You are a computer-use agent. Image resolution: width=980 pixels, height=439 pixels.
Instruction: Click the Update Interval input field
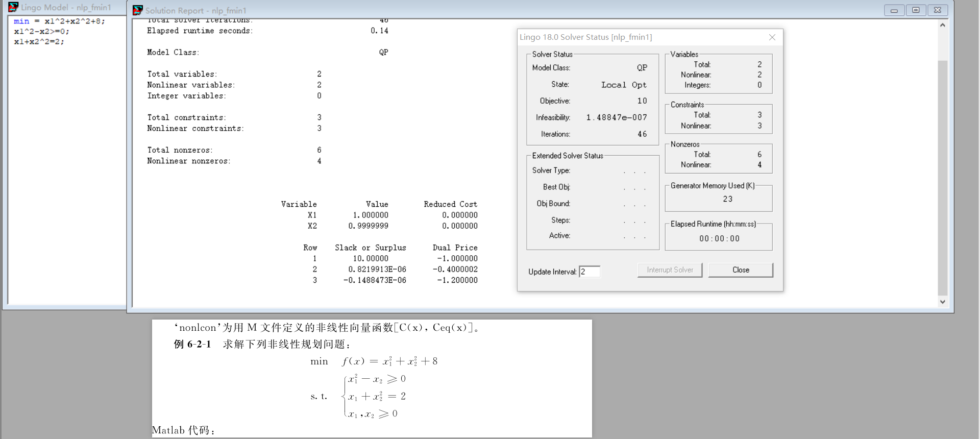coord(590,272)
